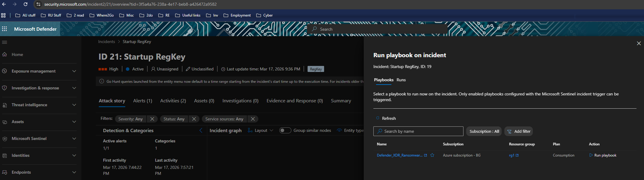Click the app launcher waffle icon

tap(5, 29)
